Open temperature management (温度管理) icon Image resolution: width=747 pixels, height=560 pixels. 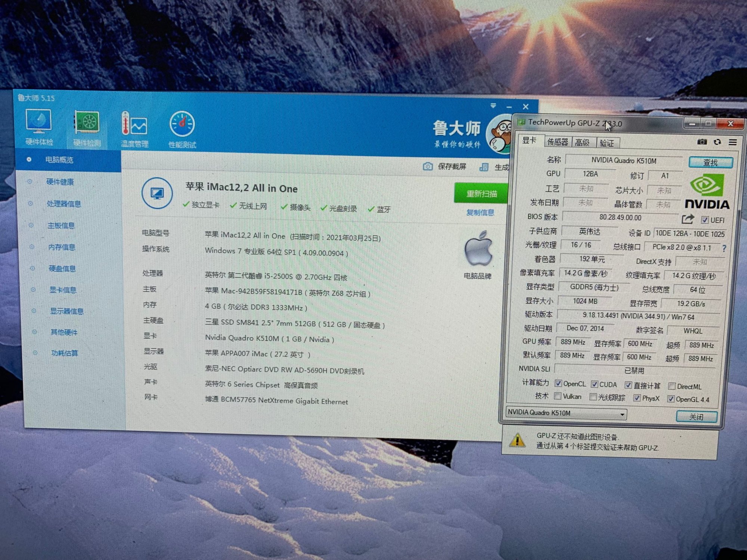(134, 125)
